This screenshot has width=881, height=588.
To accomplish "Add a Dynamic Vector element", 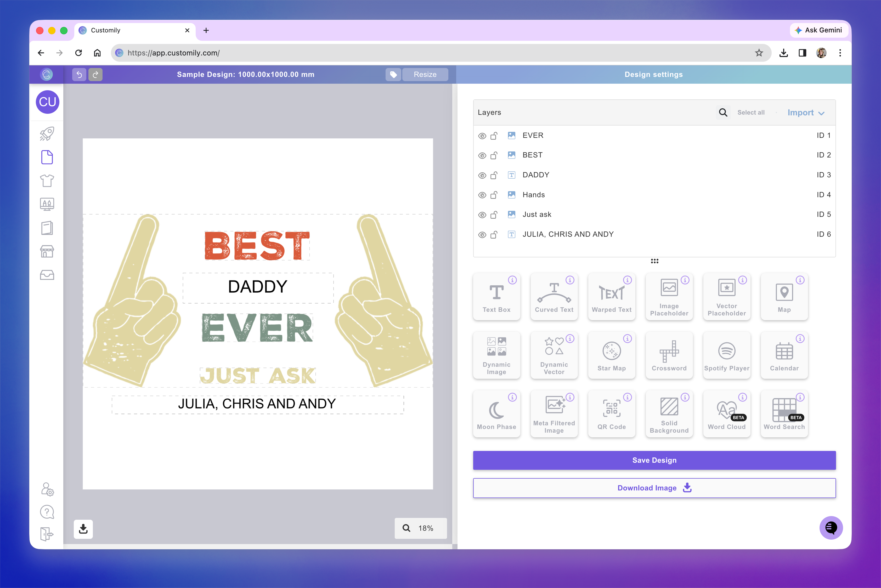I will [554, 355].
